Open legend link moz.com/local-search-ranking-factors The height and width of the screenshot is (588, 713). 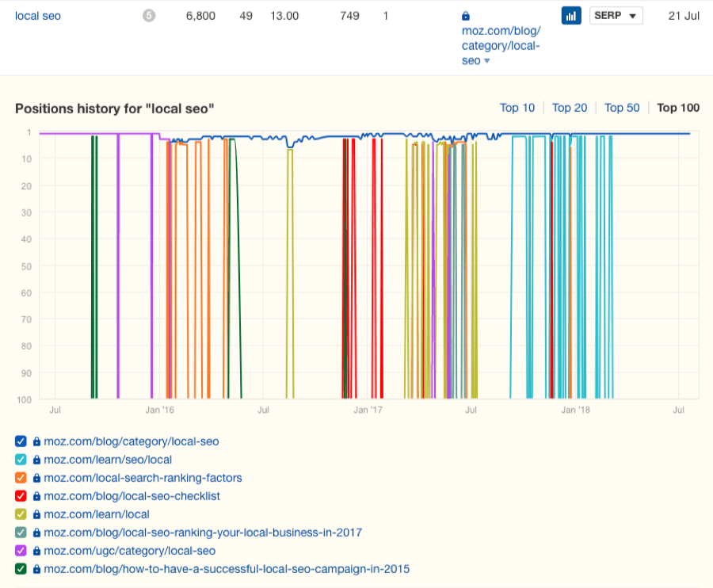[143, 478]
